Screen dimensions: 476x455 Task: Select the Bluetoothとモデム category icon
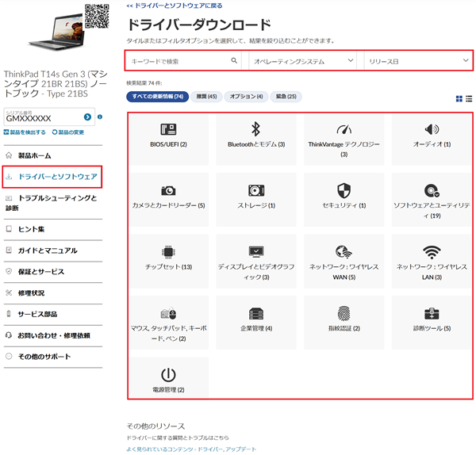pos(255,130)
